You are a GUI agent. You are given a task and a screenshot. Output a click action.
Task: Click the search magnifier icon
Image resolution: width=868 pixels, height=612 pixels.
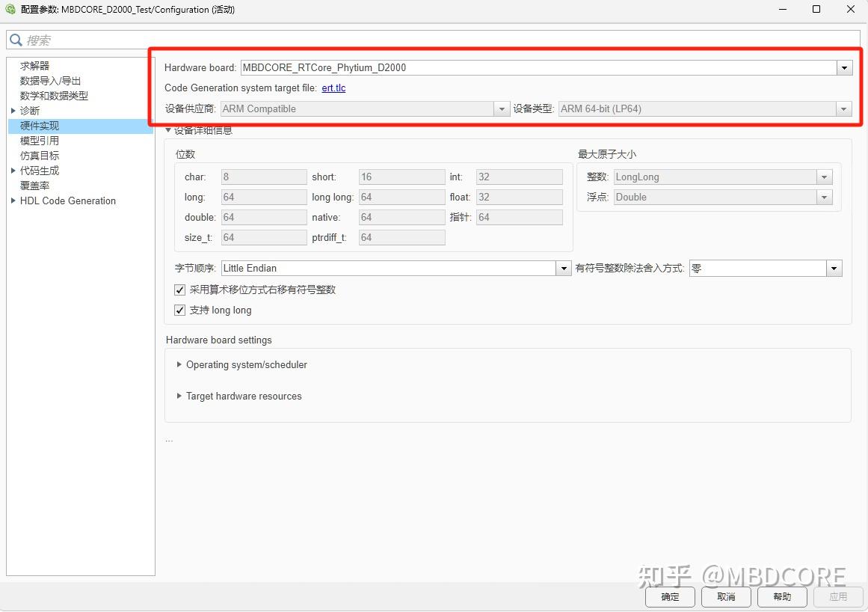click(16, 39)
